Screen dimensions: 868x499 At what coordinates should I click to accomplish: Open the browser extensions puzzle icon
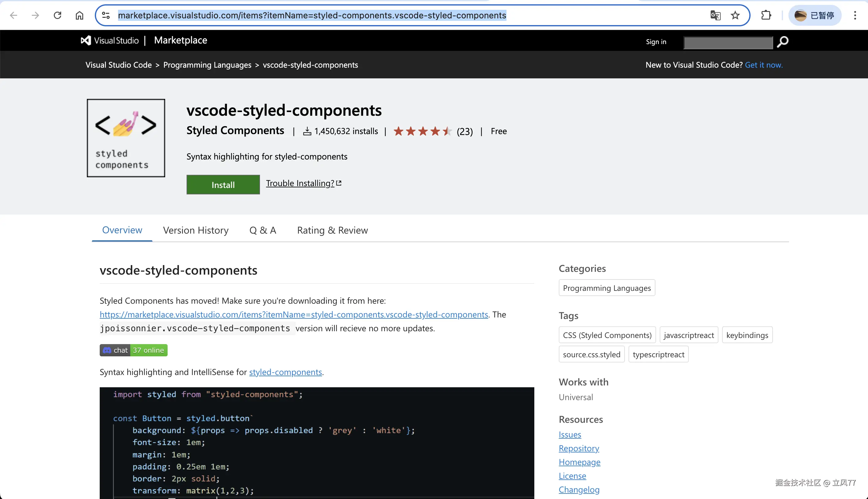pos(766,15)
